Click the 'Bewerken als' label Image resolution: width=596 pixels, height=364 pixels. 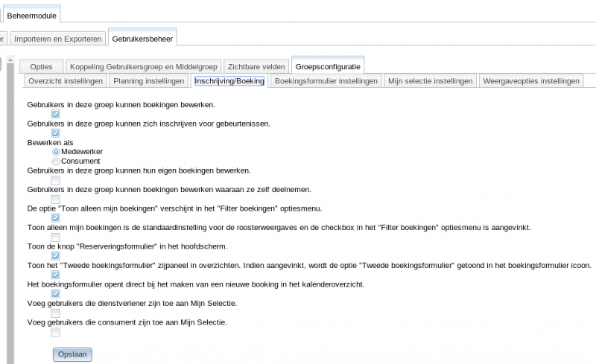(50, 142)
